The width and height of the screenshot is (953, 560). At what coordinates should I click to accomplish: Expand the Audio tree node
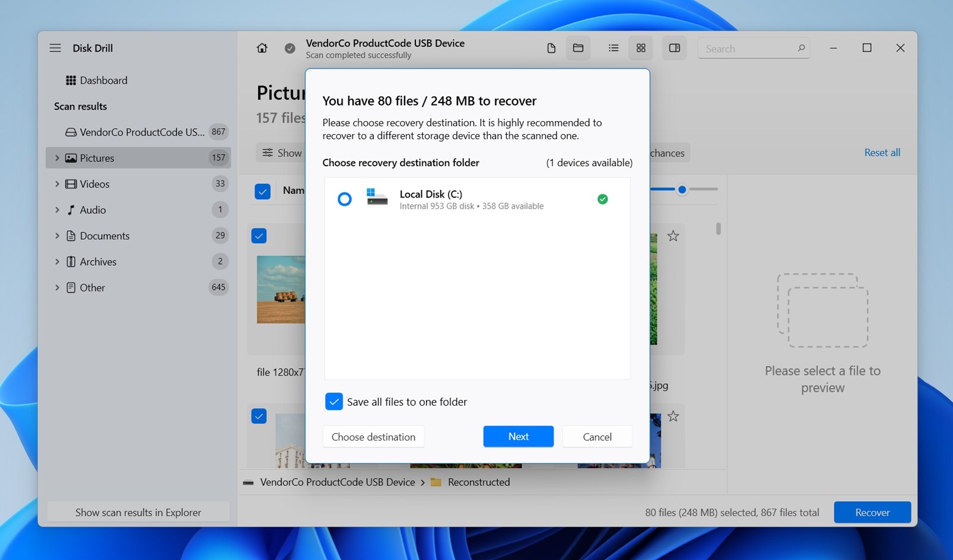[57, 210]
